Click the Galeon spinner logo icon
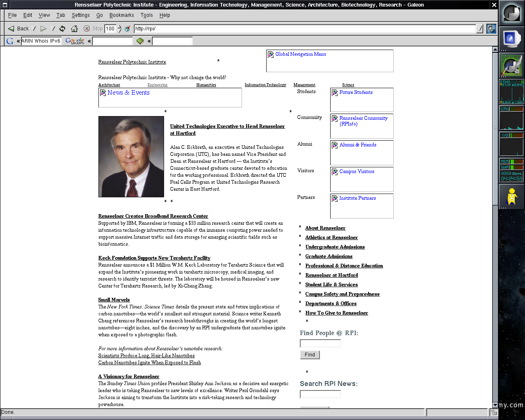The width and height of the screenshot is (525, 420). pos(491,29)
